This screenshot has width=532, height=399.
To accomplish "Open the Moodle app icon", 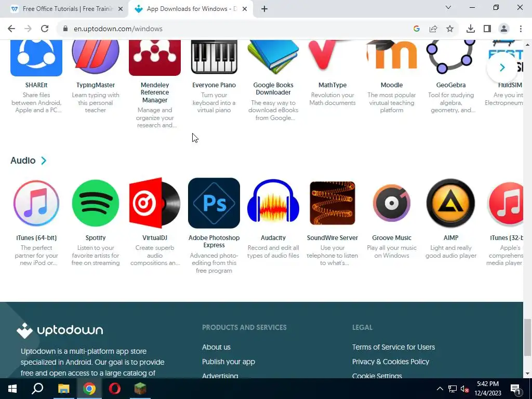I will tap(392, 55).
